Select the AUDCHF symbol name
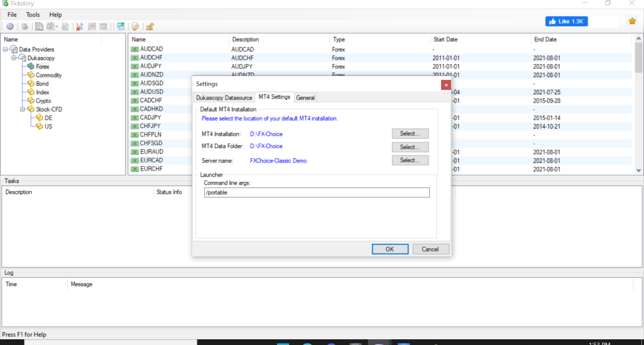The image size is (644, 345). [152, 58]
